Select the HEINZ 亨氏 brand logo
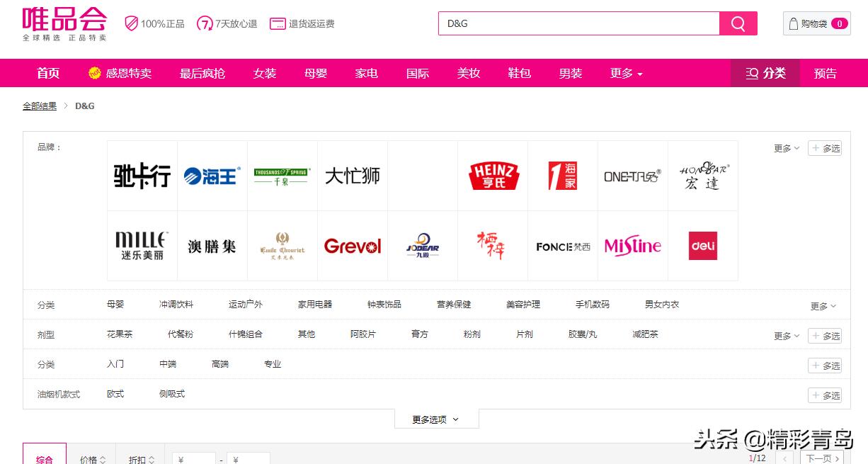 click(493, 175)
